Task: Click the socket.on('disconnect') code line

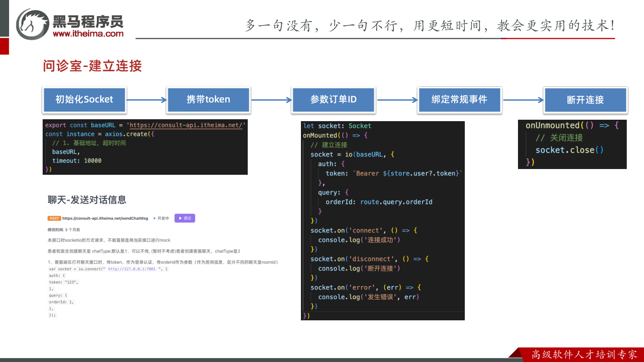Action: (369, 259)
